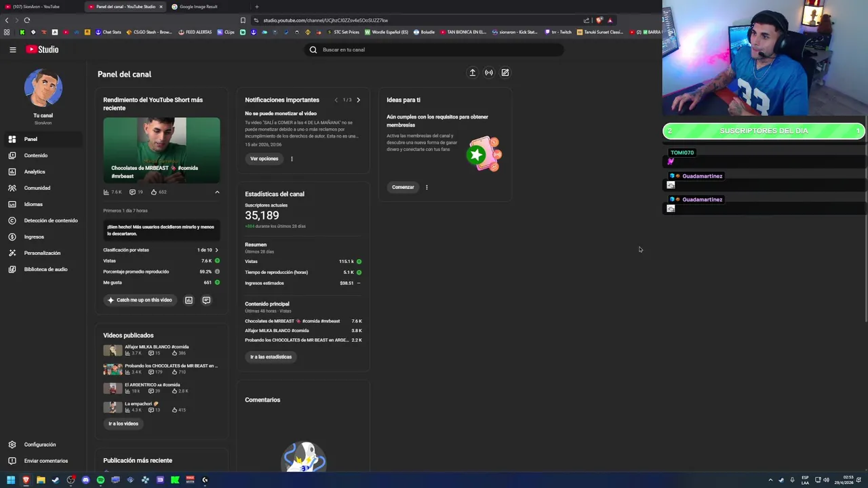Click the Windows Start button

[x=11, y=480]
